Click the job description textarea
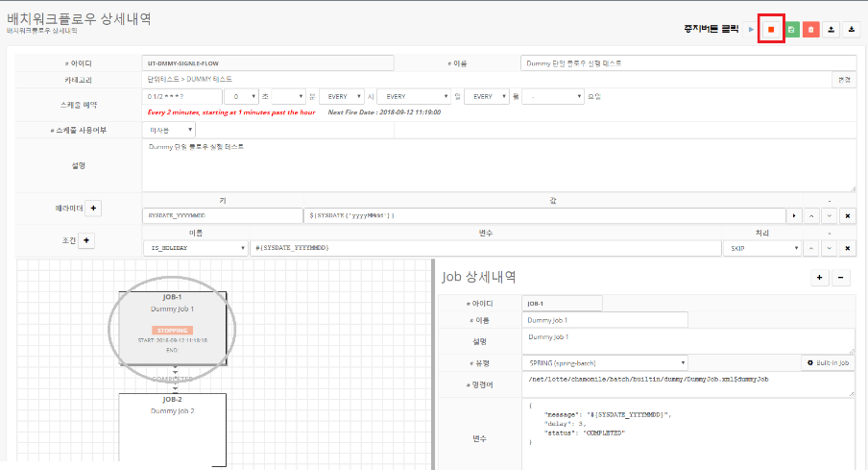The height and width of the screenshot is (470, 868). [688, 341]
